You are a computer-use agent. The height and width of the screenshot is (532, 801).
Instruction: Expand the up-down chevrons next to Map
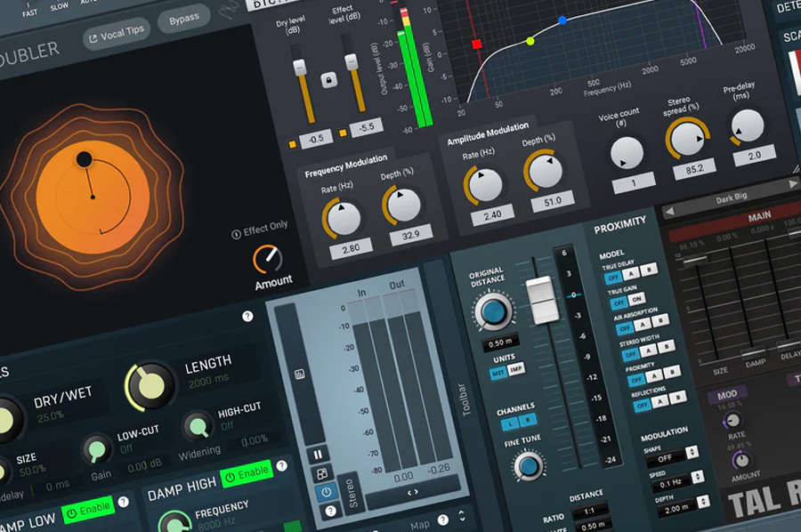coord(461,516)
